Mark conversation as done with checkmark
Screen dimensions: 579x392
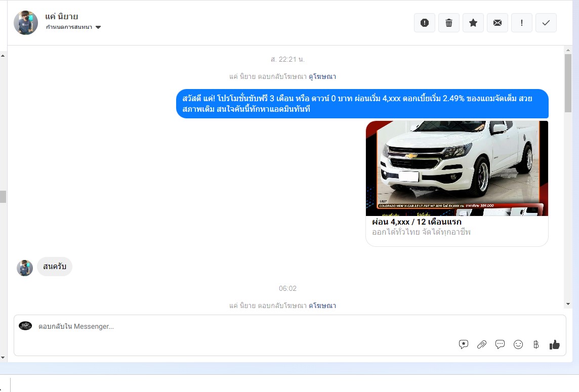546,23
